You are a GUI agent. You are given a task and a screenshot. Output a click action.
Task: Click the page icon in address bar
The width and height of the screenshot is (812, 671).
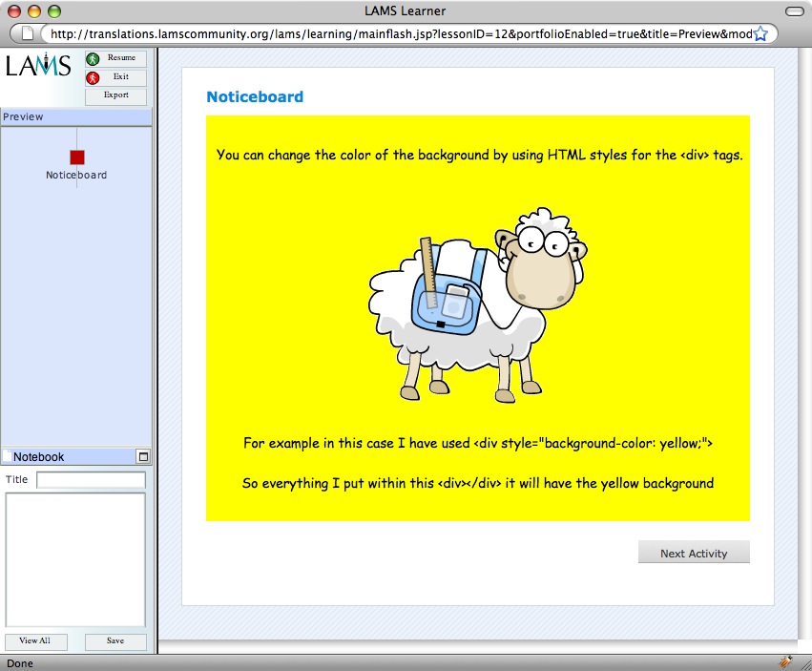tap(28, 34)
